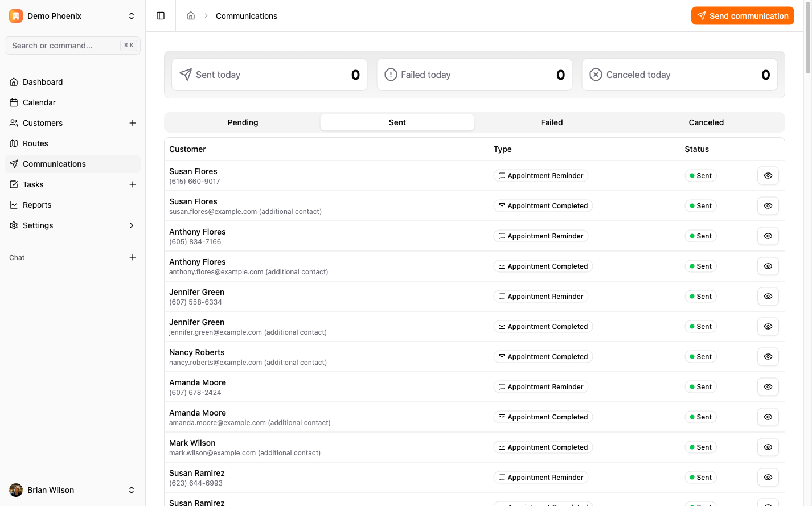Screen dimensions: 812x506
Task: Open Dashboard from the sidebar
Action: pyautogui.click(x=43, y=82)
